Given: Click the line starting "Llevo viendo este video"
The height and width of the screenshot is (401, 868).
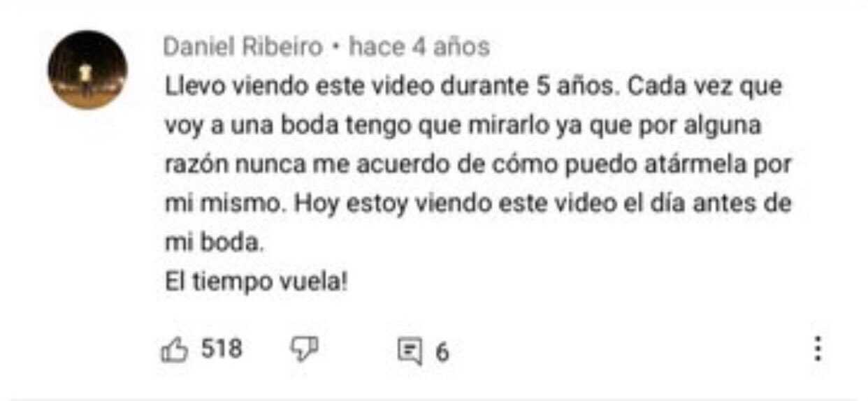Looking at the screenshot, I should pos(474,88).
